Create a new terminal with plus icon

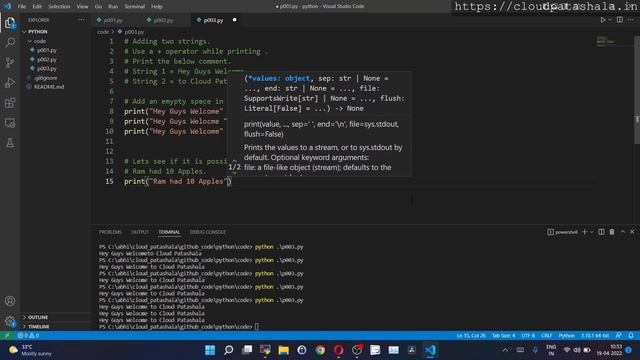point(584,232)
